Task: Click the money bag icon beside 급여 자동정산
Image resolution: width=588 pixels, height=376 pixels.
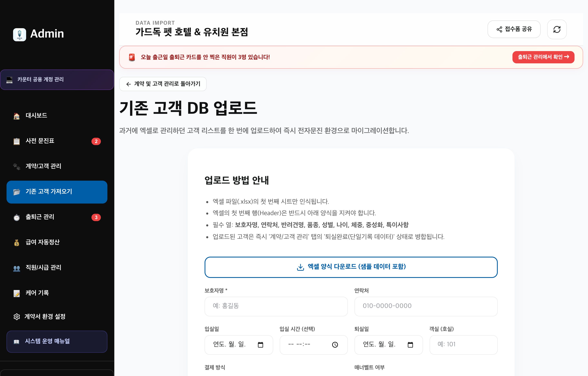Action: pos(17,243)
